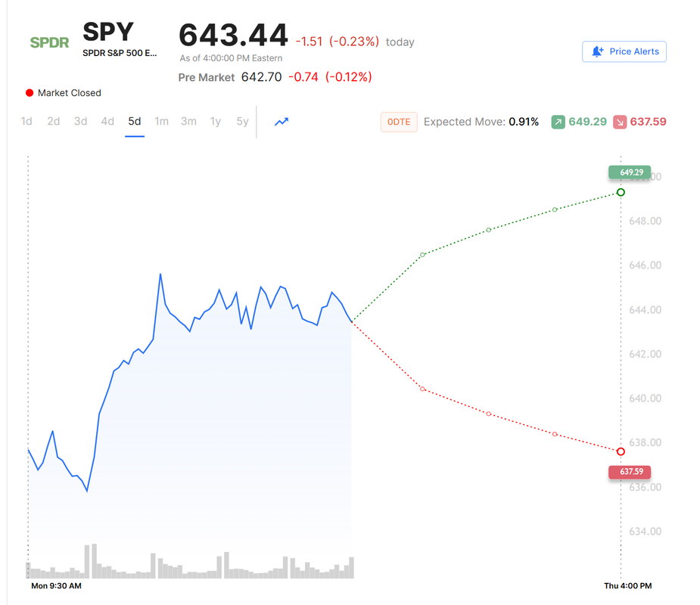The width and height of the screenshot is (700, 605).
Task: Select the green endpoint circle at 649.29
Action: [x=621, y=192]
